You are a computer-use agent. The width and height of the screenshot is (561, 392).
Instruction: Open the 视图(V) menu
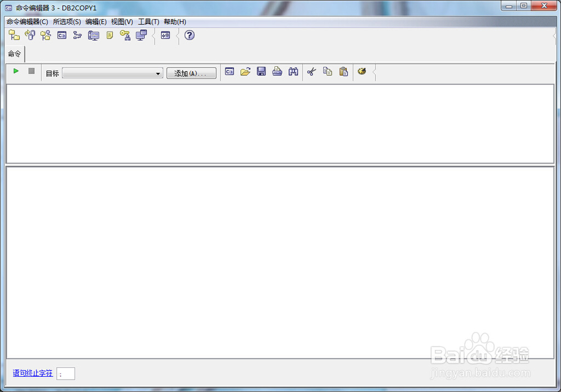(122, 22)
